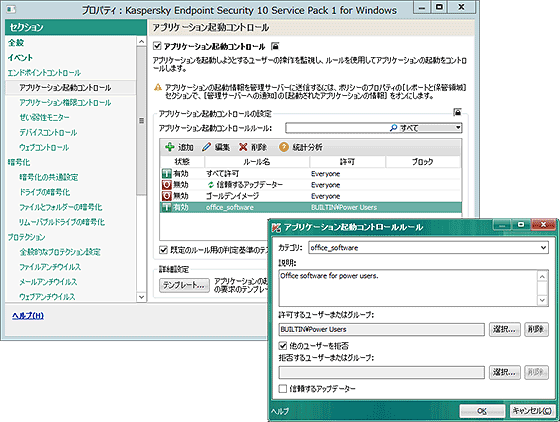Click lock icon beside Application Startup Control checkbox
The height and width of the screenshot is (422, 560).
(275, 46)
